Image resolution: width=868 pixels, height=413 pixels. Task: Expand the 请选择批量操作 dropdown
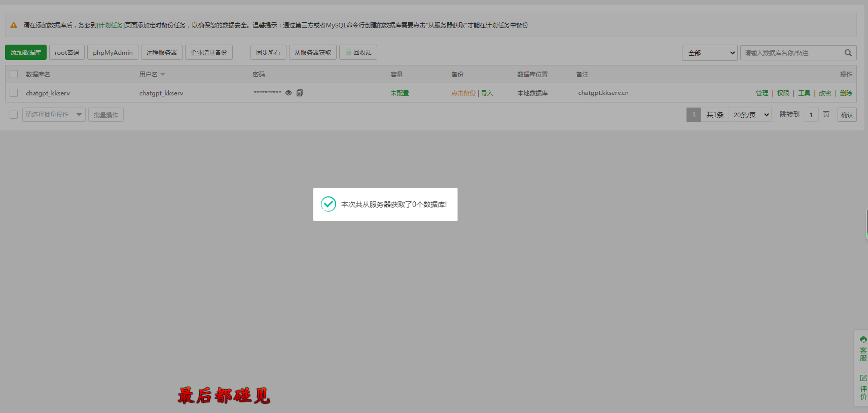(x=54, y=115)
